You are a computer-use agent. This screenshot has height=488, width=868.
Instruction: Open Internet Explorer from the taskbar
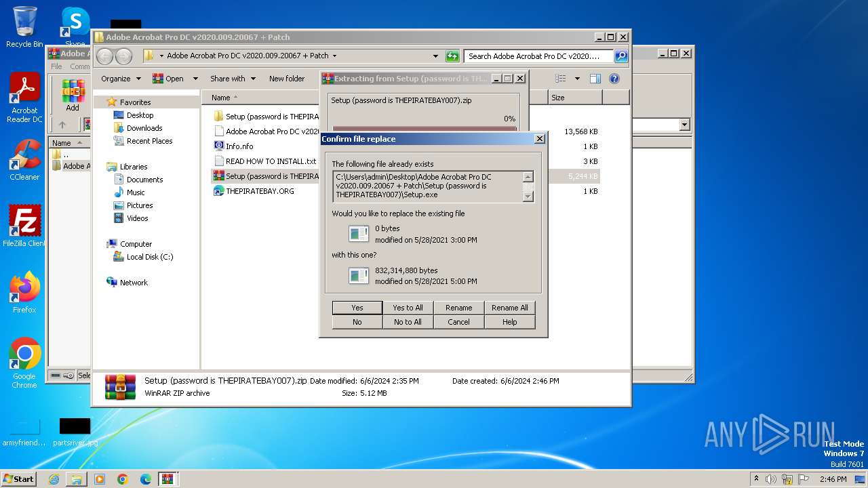54,479
